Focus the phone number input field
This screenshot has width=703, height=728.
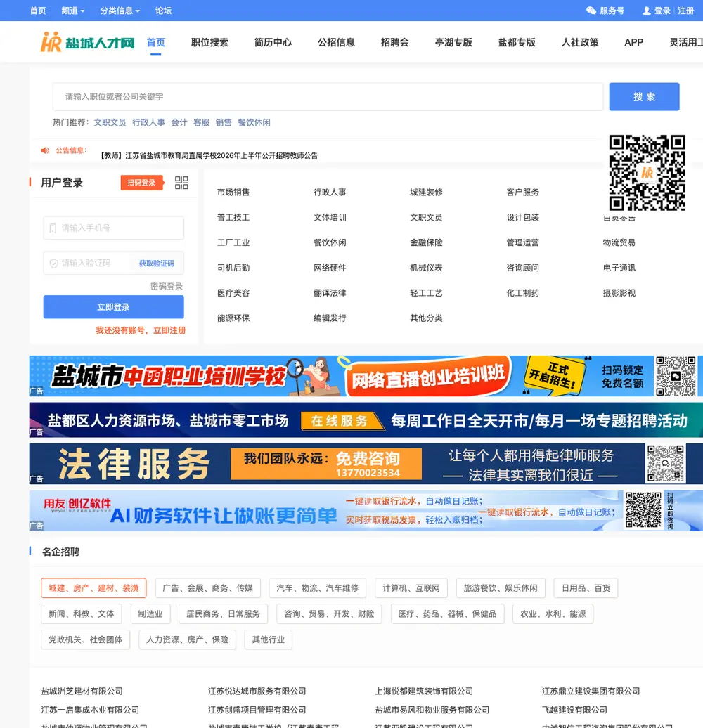(114, 228)
